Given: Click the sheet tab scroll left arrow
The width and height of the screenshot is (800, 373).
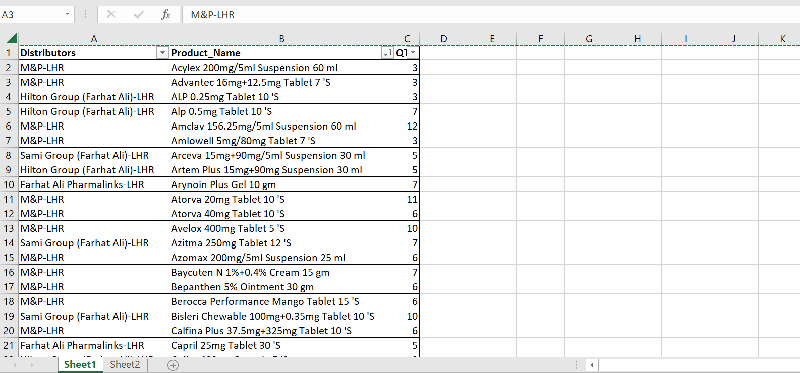Looking at the screenshot, I should click(15, 365).
